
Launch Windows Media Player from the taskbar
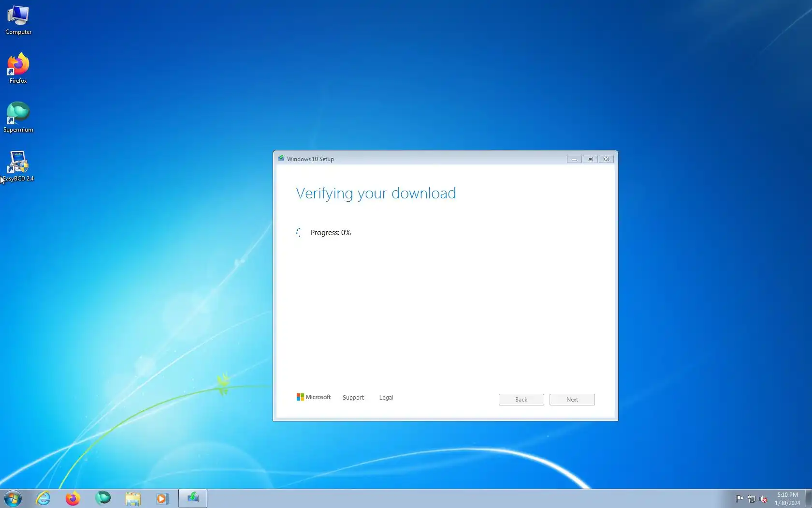(162, 498)
